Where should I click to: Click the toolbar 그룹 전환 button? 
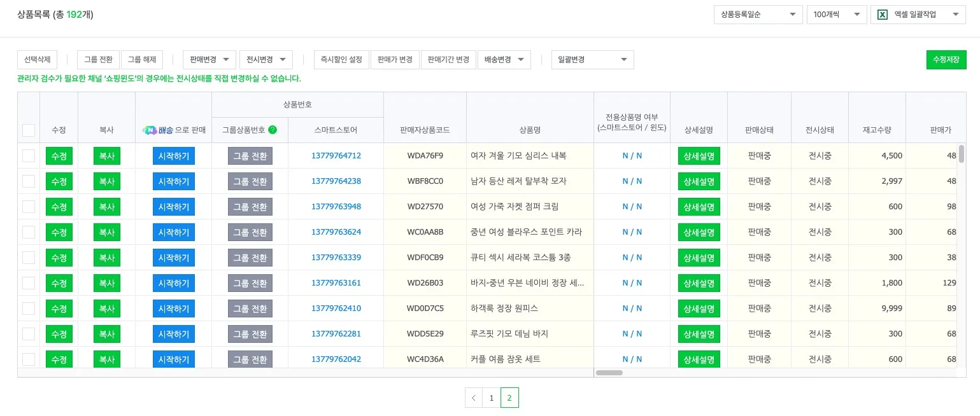point(98,60)
